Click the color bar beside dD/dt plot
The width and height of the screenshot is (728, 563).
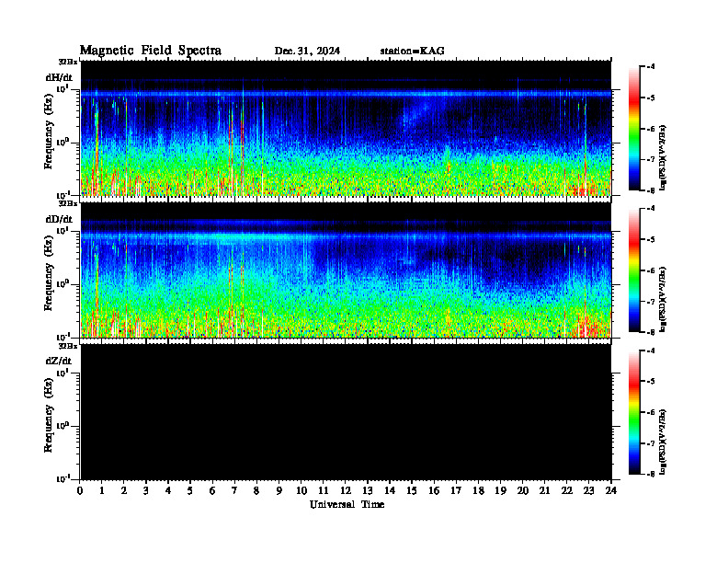pyautogui.click(x=633, y=270)
